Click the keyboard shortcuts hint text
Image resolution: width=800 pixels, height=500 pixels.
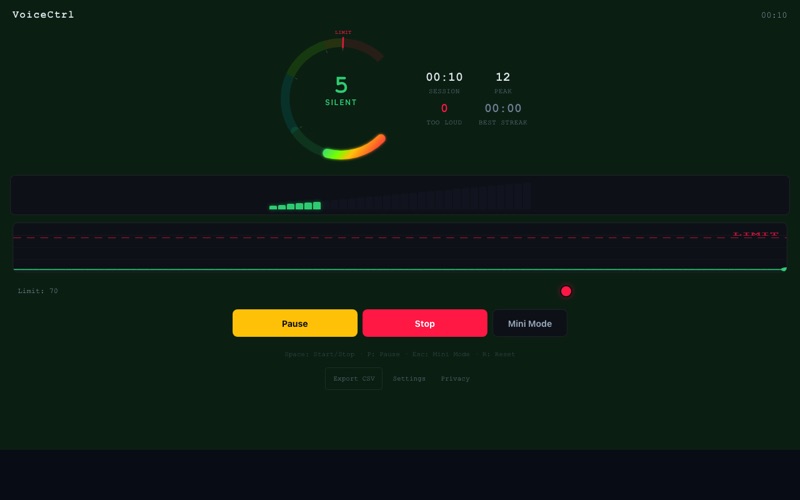400,354
